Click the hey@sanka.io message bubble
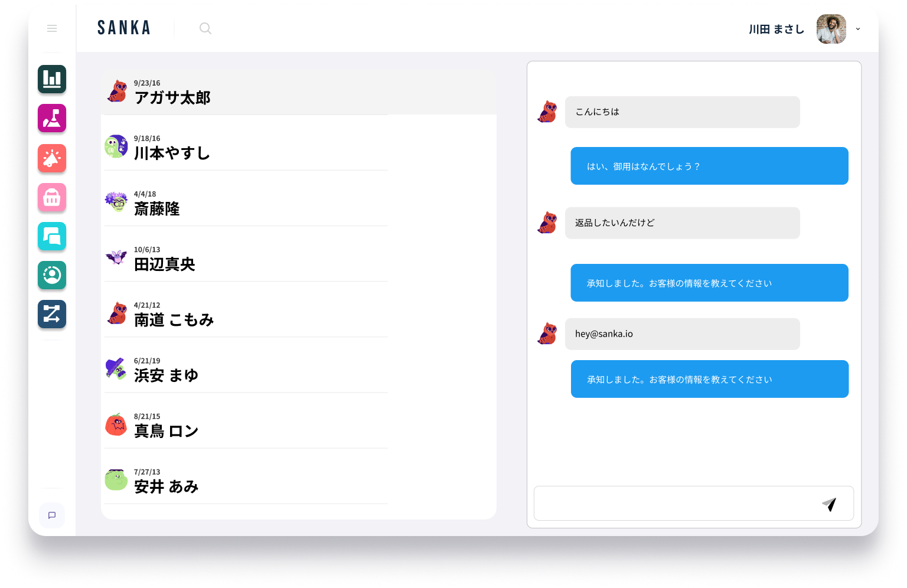This screenshot has height=588, width=907. [682, 334]
